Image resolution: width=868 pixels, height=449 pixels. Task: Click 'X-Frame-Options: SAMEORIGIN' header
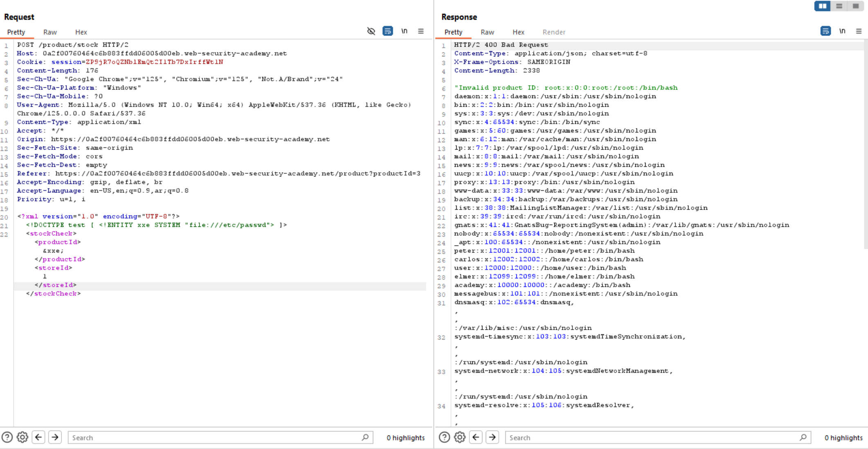coord(512,62)
